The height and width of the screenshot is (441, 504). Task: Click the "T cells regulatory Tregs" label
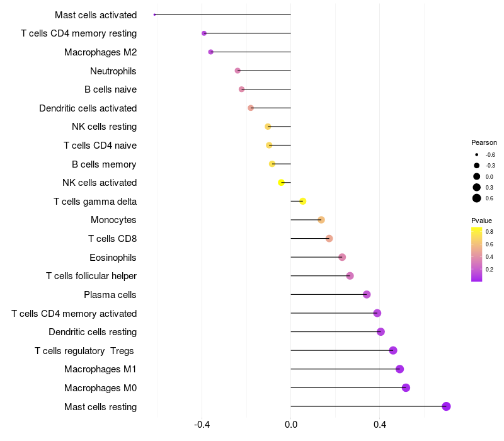85,350
